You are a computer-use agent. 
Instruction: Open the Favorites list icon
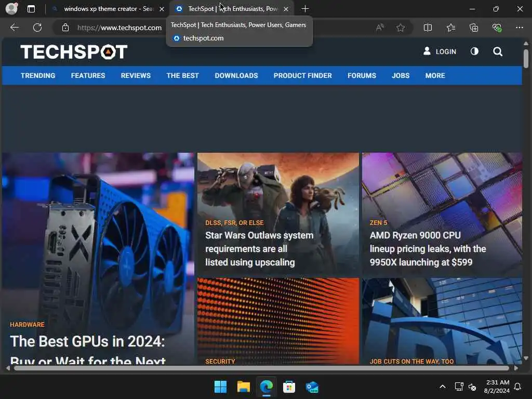coord(451,28)
